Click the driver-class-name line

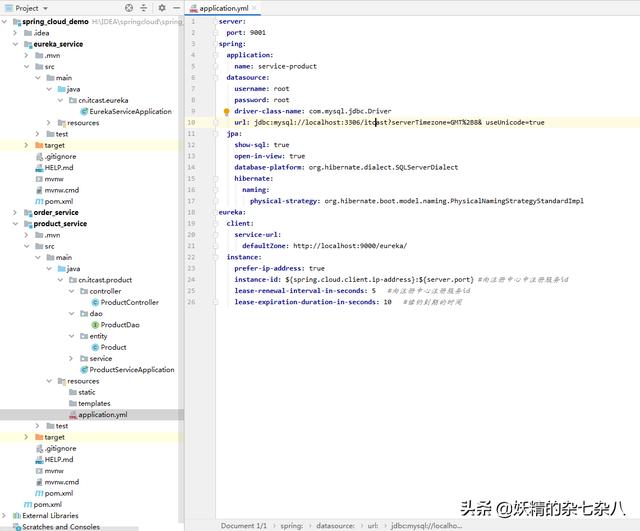[312, 111]
